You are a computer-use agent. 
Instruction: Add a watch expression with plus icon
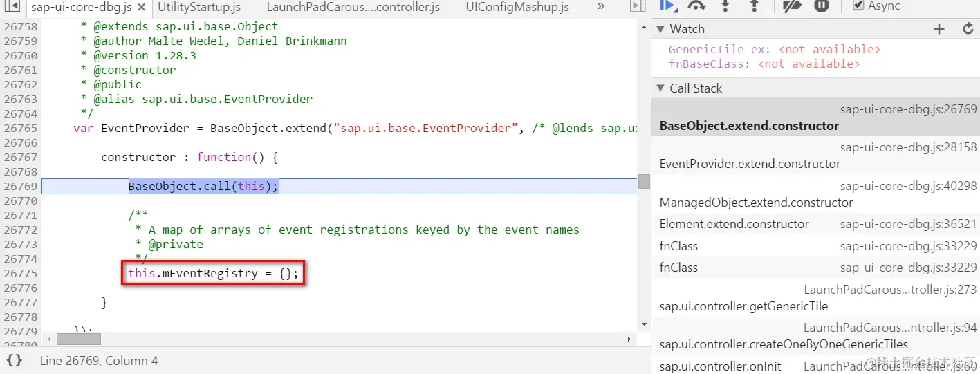939,29
